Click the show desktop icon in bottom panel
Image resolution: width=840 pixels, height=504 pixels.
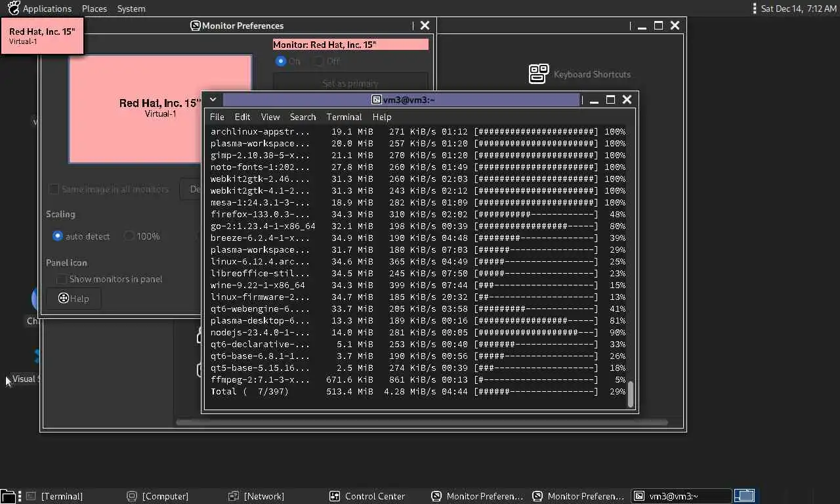[x=7, y=496]
